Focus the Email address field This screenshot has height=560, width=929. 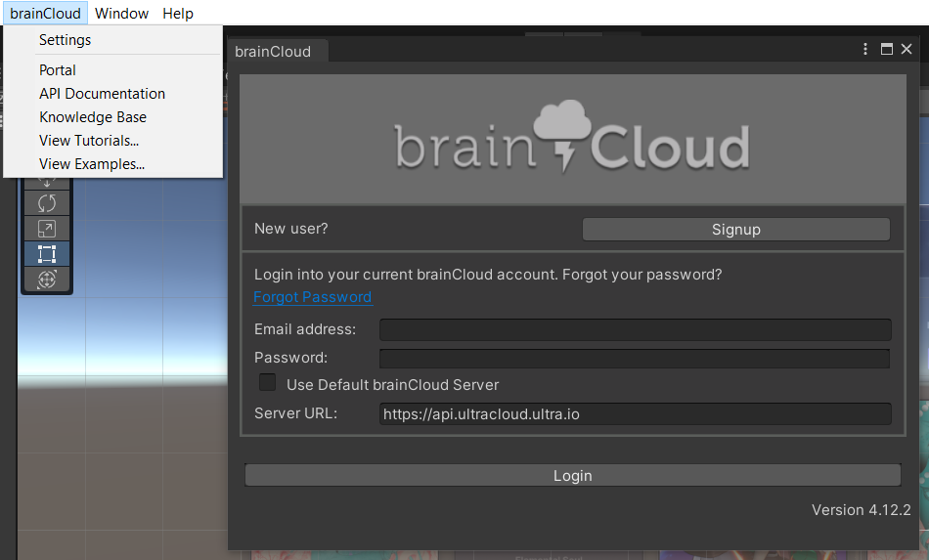(x=635, y=329)
